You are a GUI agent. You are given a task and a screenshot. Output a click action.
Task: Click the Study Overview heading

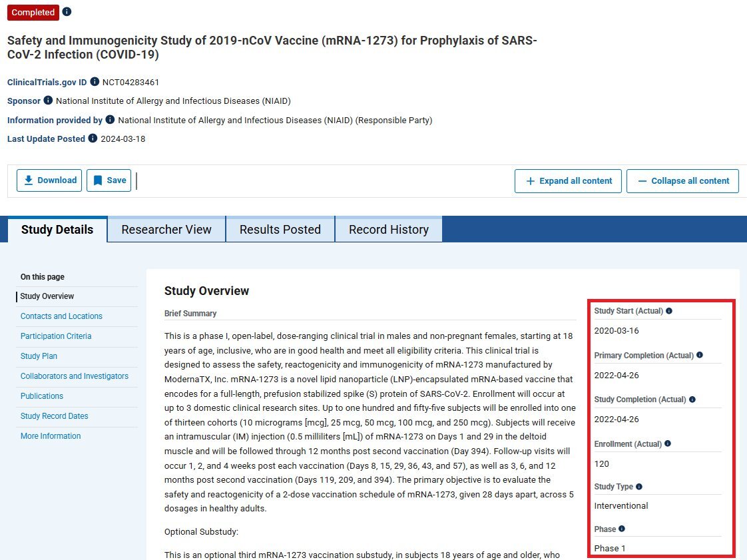[207, 291]
